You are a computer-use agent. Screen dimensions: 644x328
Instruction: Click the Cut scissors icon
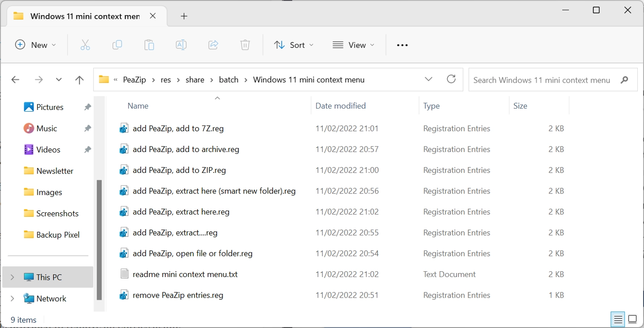tap(85, 45)
